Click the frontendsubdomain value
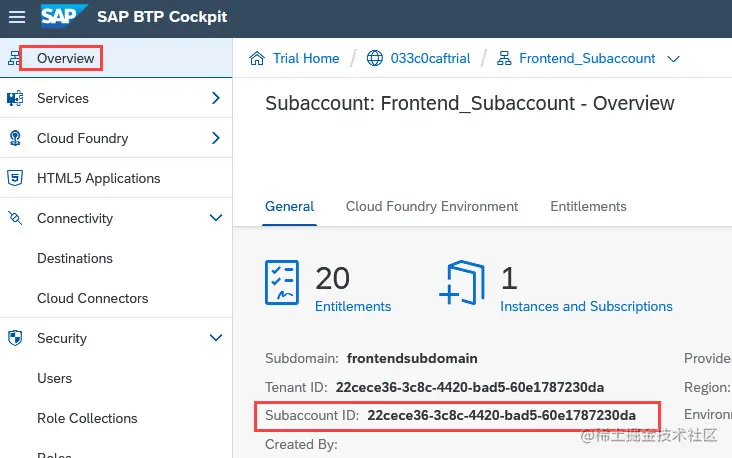 pos(412,358)
